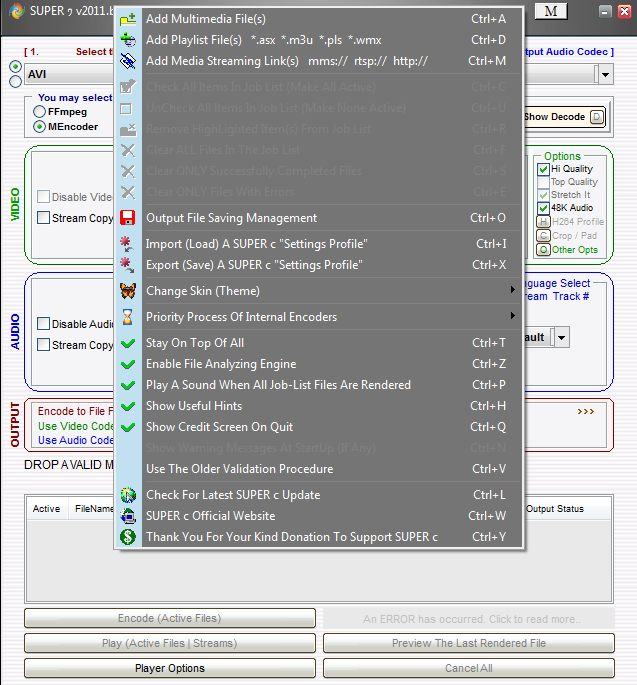
Task: Select Check For Latest SUPER Update
Action: click(319, 495)
